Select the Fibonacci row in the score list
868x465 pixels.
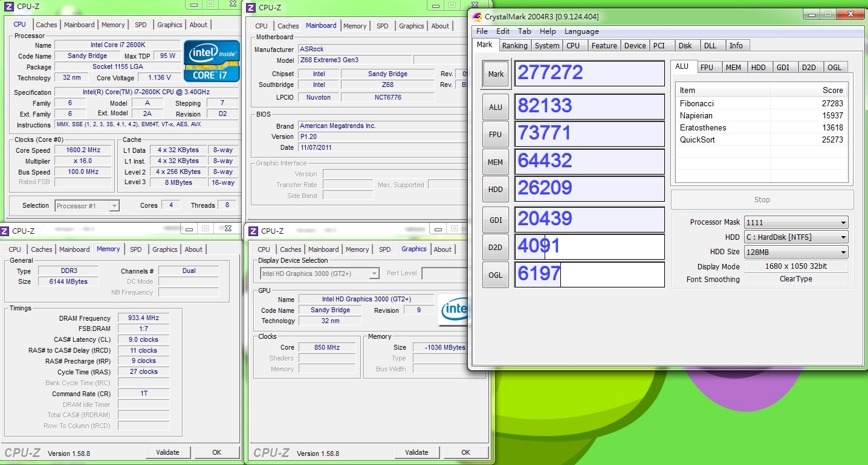[762, 103]
